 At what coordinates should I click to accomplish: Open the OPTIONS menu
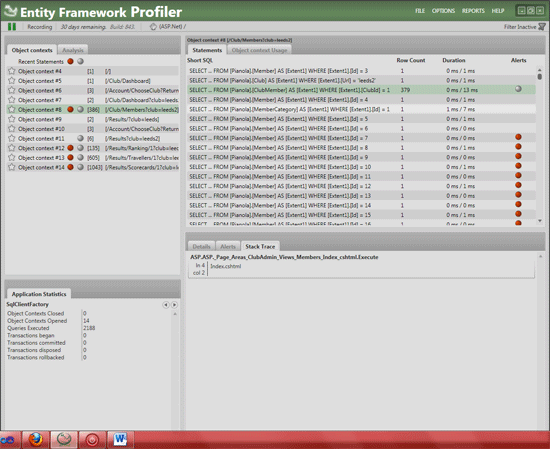click(x=443, y=11)
